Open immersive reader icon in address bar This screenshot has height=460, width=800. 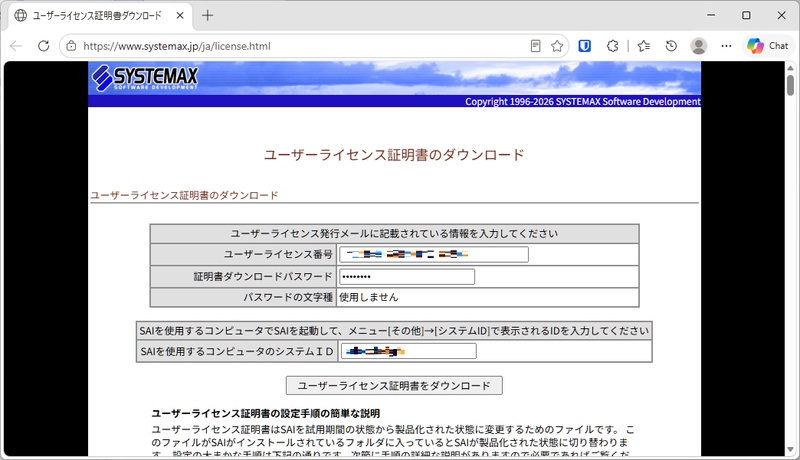535,46
